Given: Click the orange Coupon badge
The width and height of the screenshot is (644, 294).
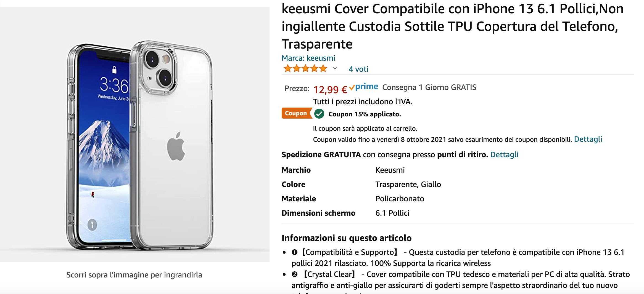Looking at the screenshot, I should [x=296, y=113].
